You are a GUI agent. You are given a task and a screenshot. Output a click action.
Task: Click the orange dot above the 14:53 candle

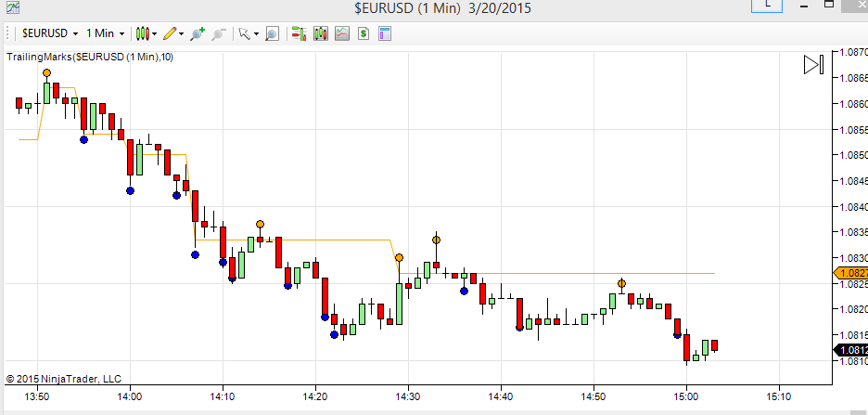pos(621,284)
